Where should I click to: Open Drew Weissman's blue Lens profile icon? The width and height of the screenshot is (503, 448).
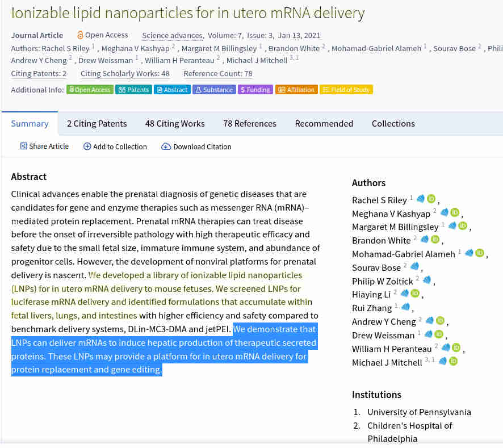428,334
